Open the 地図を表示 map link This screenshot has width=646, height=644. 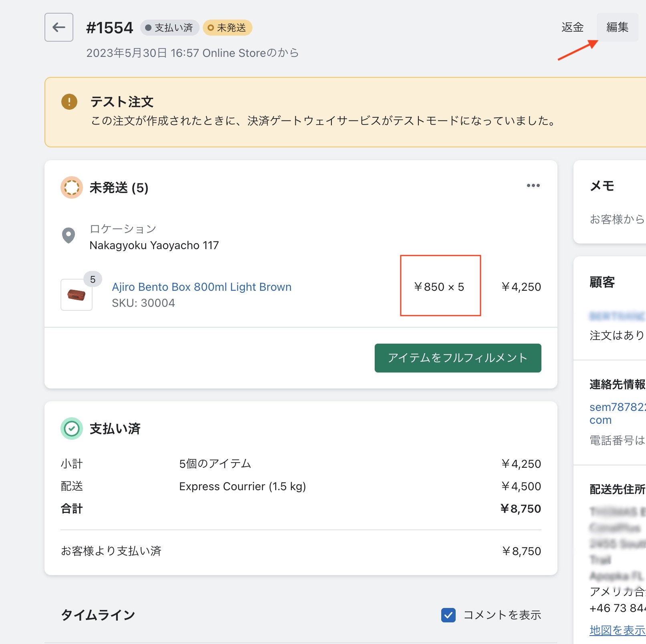[617, 630]
